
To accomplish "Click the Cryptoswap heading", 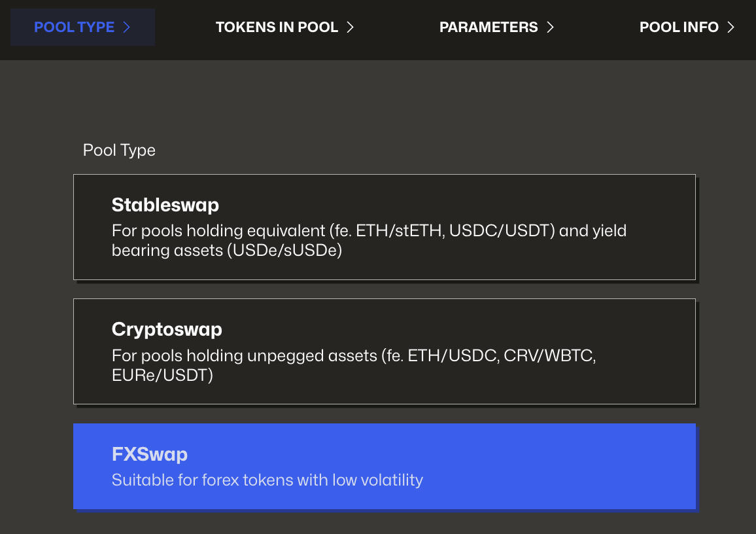I will coord(167,329).
